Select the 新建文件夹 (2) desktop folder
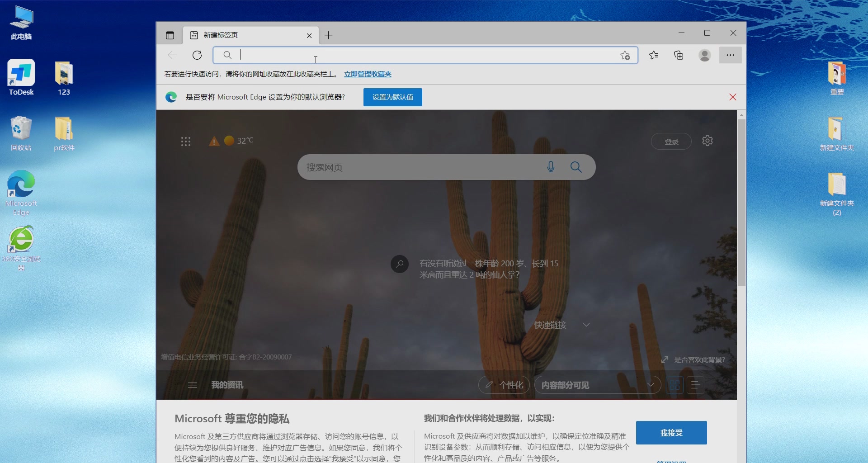Image resolution: width=868 pixels, height=463 pixels. 837,194
